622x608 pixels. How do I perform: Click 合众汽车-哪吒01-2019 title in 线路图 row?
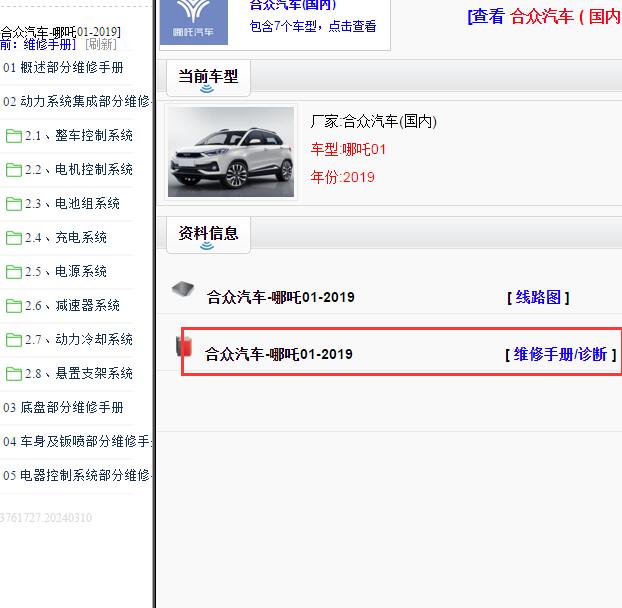point(280,297)
